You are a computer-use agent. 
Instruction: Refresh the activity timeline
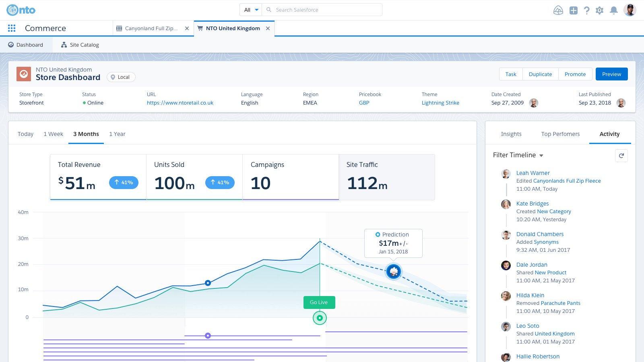[621, 156]
